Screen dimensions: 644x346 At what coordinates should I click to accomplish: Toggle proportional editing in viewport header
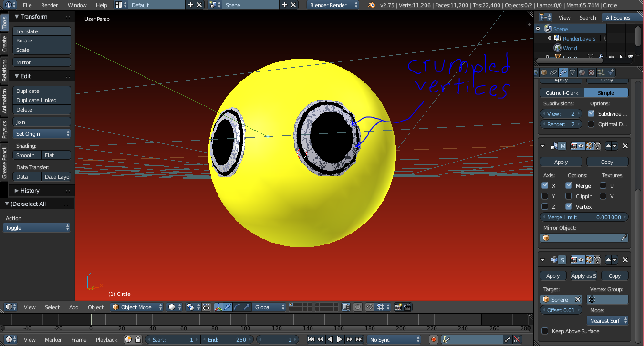pos(358,307)
